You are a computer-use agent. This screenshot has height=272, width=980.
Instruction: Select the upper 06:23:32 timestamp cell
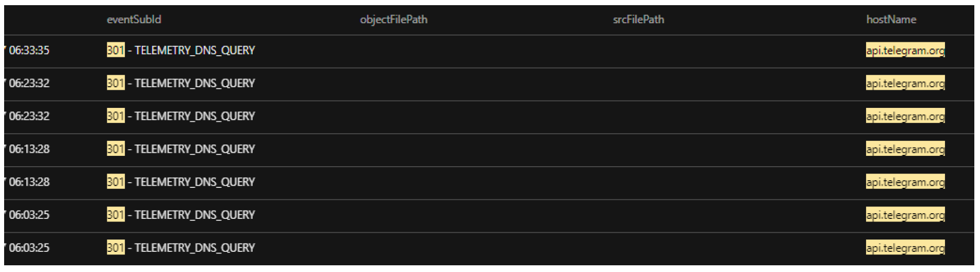tap(29, 83)
